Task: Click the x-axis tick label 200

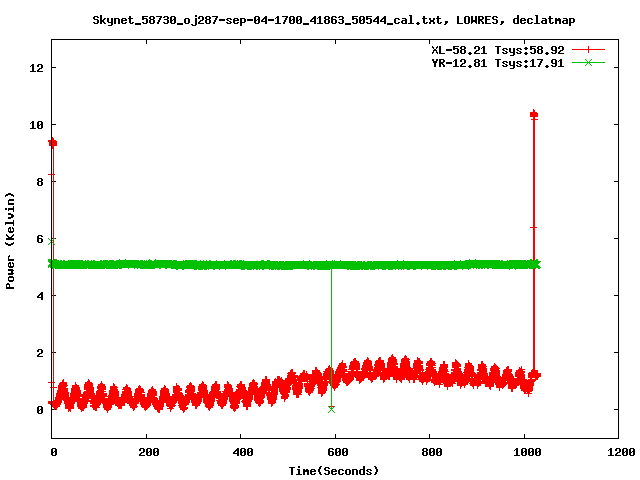Action: tap(149, 452)
